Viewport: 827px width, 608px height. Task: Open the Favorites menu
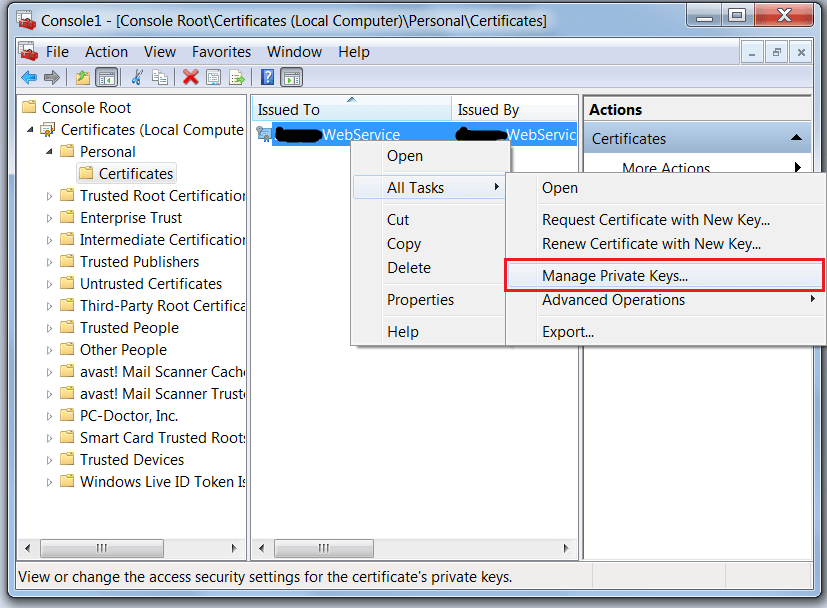[x=222, y=52]
